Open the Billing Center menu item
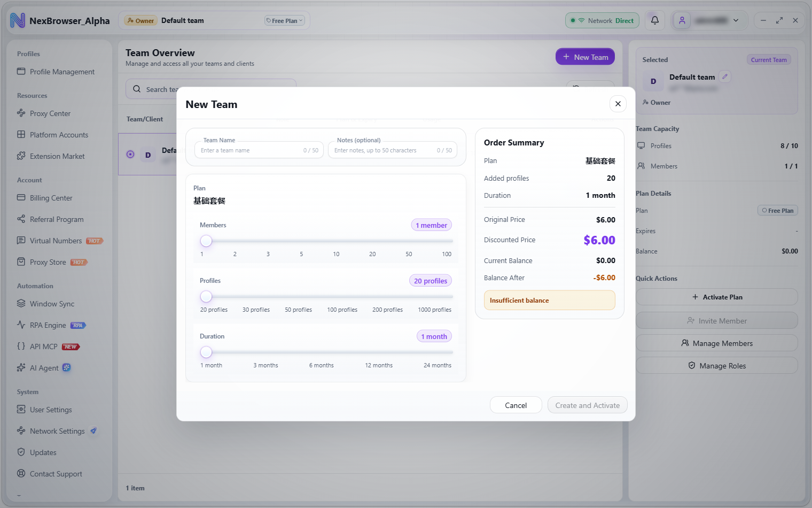 [51, 198]
